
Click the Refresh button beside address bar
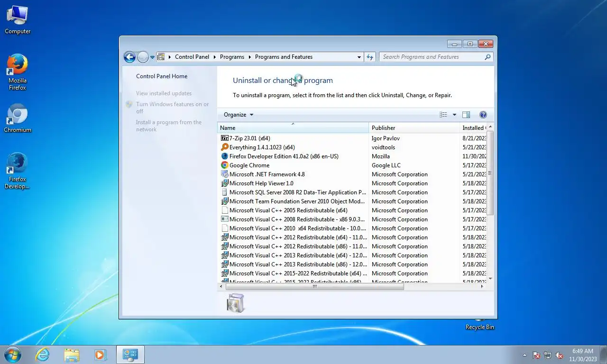point(370,57)
